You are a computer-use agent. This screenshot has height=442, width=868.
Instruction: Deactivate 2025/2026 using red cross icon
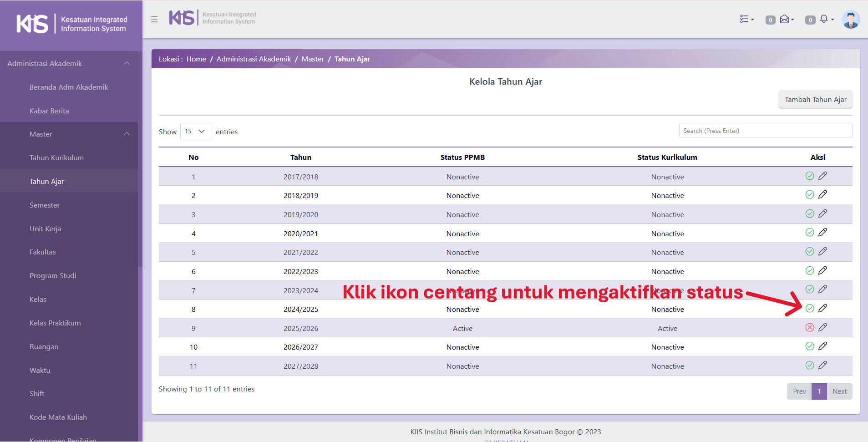click(809, 327)
